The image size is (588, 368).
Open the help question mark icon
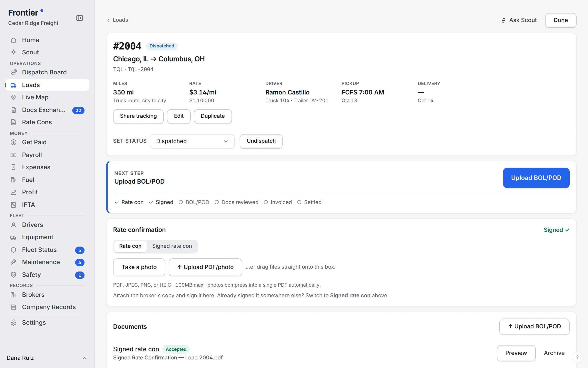(x=577, y=357)
